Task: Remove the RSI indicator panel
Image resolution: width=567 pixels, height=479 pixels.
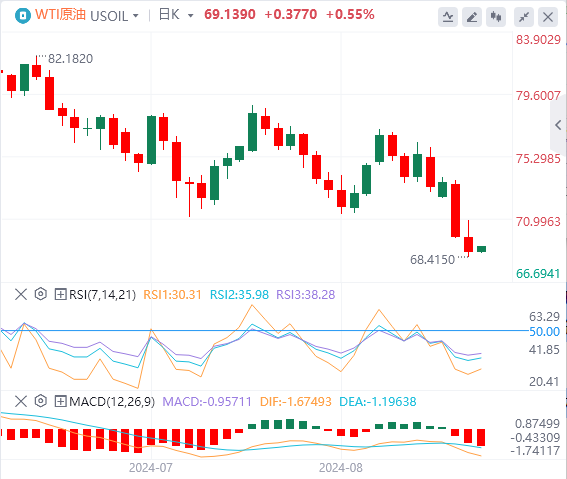Action: point(21,294)
